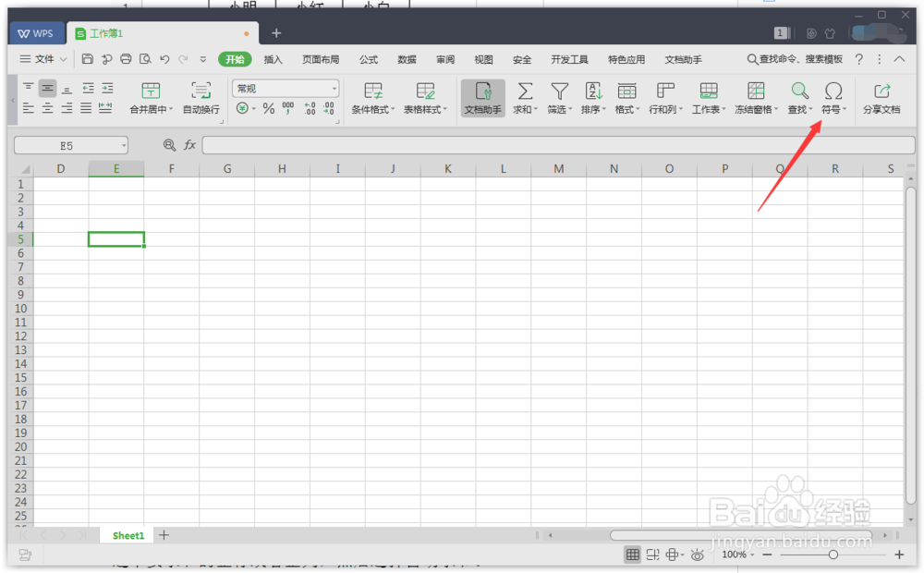The image size is (924, 573).
Task: Toggle bottom vertical alignment button
Action: [x=67, y=89]
